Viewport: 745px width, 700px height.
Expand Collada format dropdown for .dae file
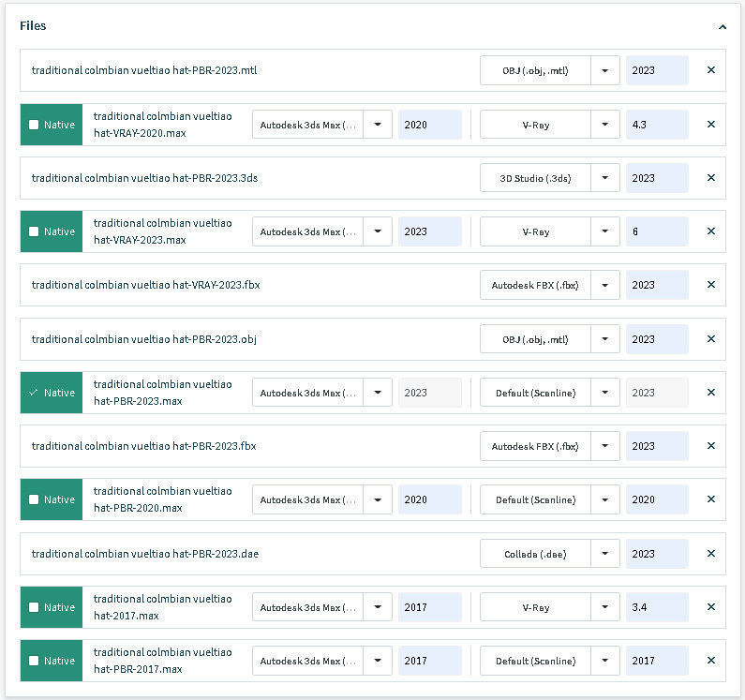click(x=605, y=554)
